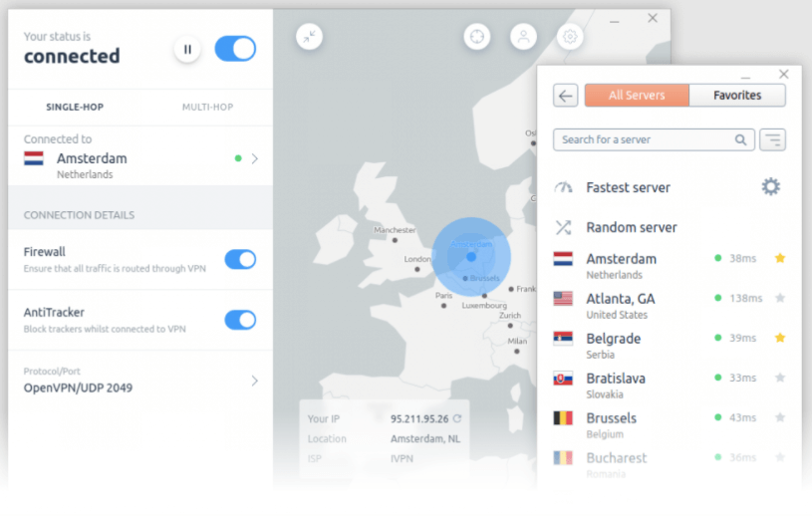Click the Amsterdam marker on the map
Image resolution: width=812 pixels, height=516 pixels.
[x=470, y=256]
